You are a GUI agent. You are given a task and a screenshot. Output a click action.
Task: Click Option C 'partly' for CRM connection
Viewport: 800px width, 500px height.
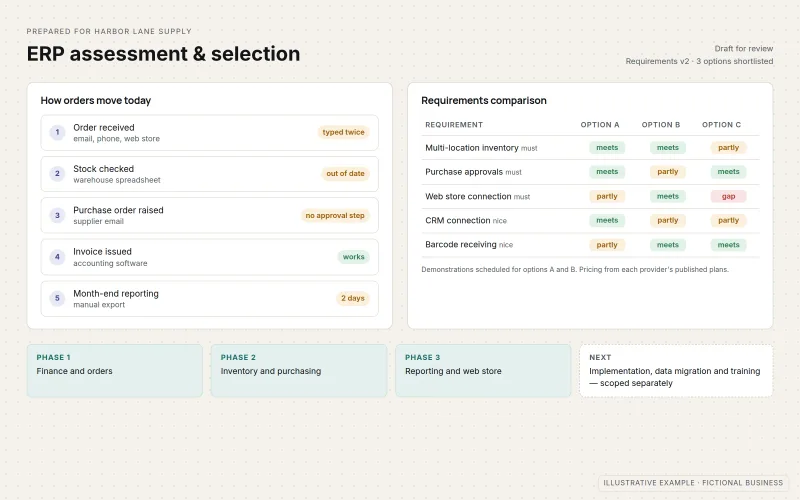(729, 220)
